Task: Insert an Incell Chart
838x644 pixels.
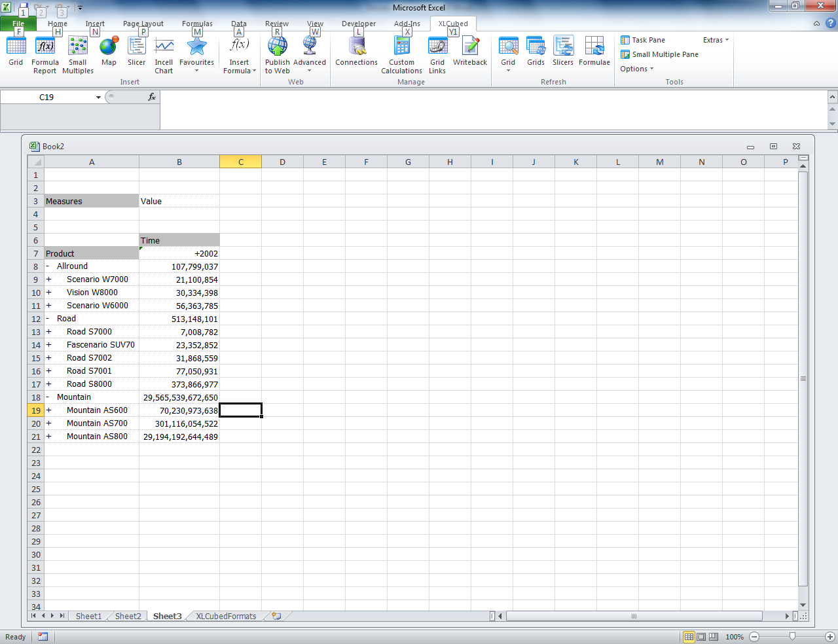Action: tap(164, 55)
